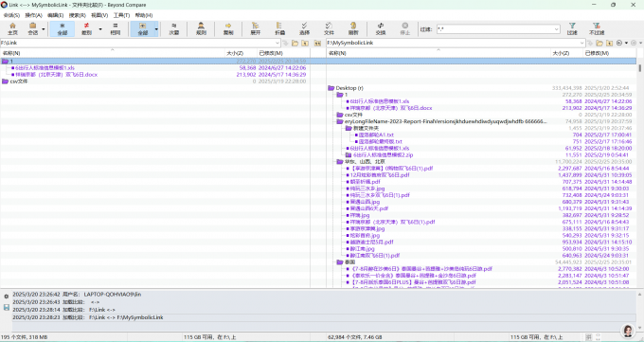The width and height of the screenshot is (644, 342).
Task: Click the save log disk icon
Action: (7, 307)
